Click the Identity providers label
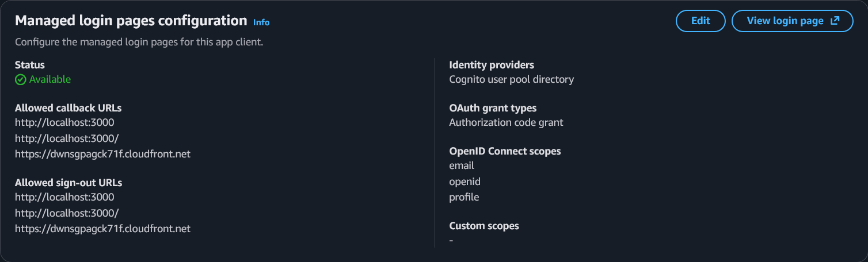Viewport: 868px width, 262px height. 491,65
